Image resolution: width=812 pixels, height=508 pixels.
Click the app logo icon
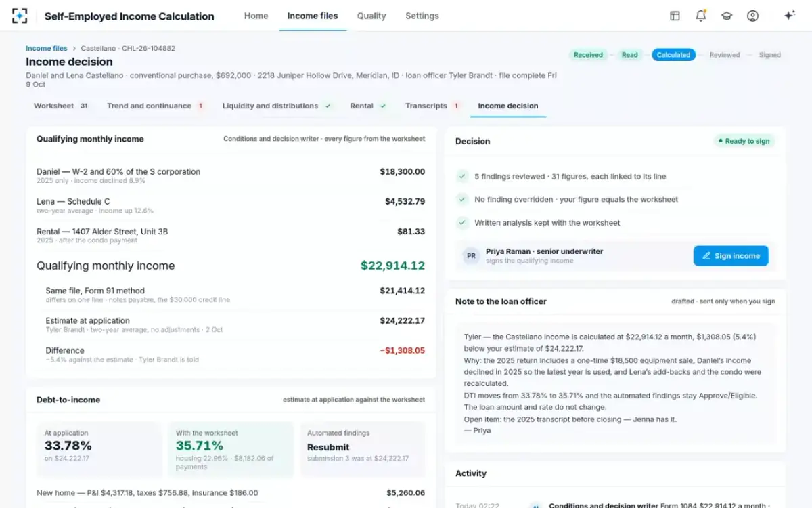click(x=20, y=16)
